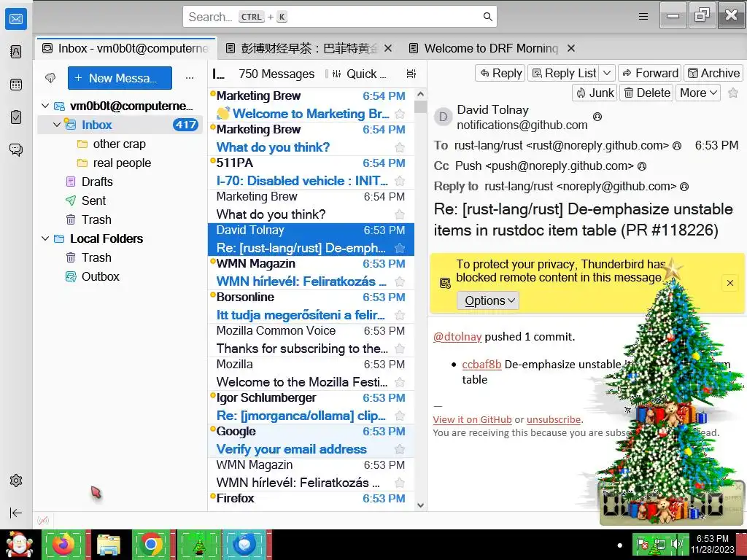Viewport: 747px width, 560px height.
Task: Open the Christmas tree taskbar app
Action: [198, 544]
